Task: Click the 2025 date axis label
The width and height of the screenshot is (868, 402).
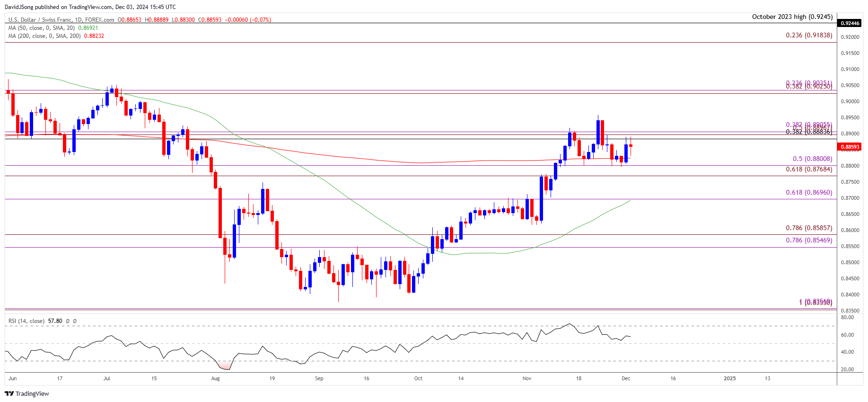Action: pos(730,379)
